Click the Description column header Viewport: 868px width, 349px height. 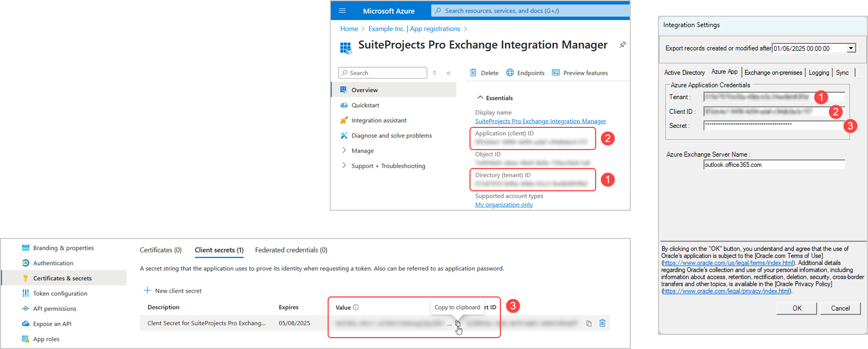pos(164,307)
